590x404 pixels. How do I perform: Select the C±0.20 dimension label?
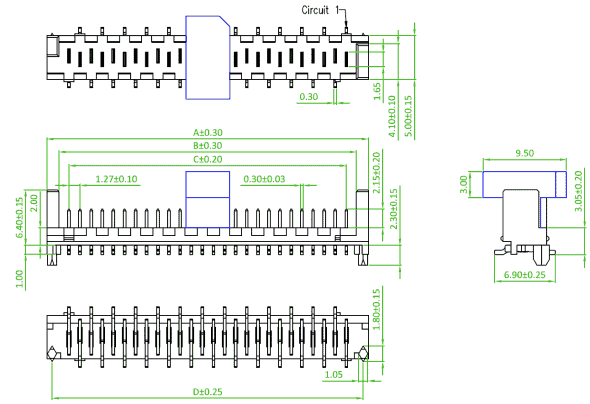[208, 159]
